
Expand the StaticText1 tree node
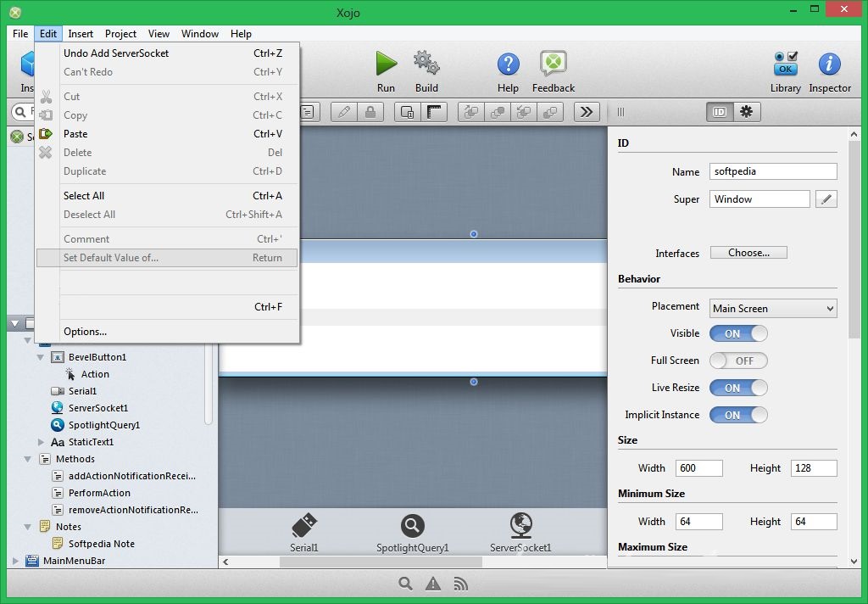[41, 442]
